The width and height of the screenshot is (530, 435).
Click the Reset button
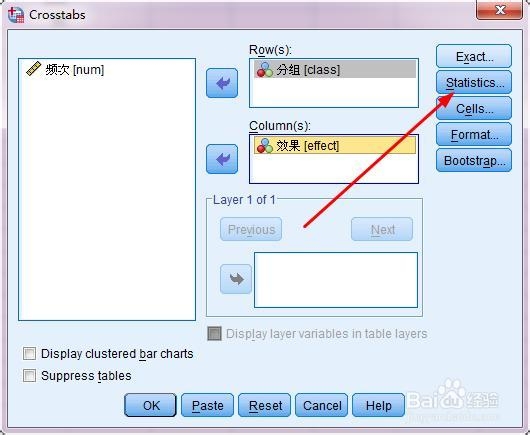[x=265, y=405]
